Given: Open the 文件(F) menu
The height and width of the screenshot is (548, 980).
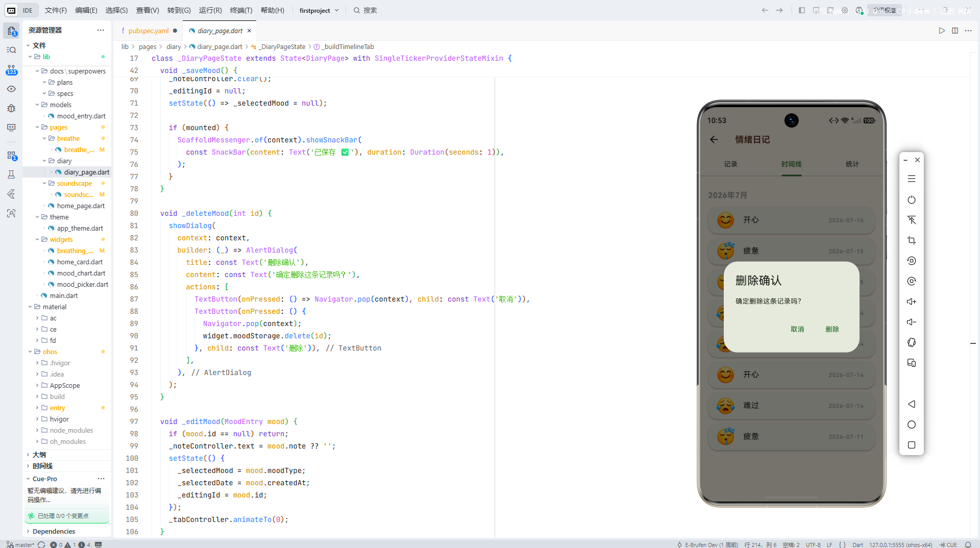Looking at the screenshot, I should pos(56,10).
